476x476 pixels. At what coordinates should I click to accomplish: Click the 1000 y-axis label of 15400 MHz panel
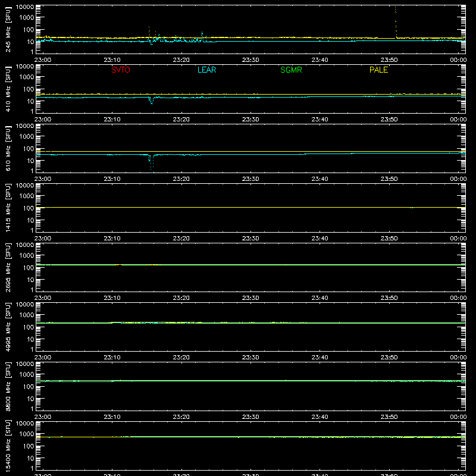pos(26,434)
